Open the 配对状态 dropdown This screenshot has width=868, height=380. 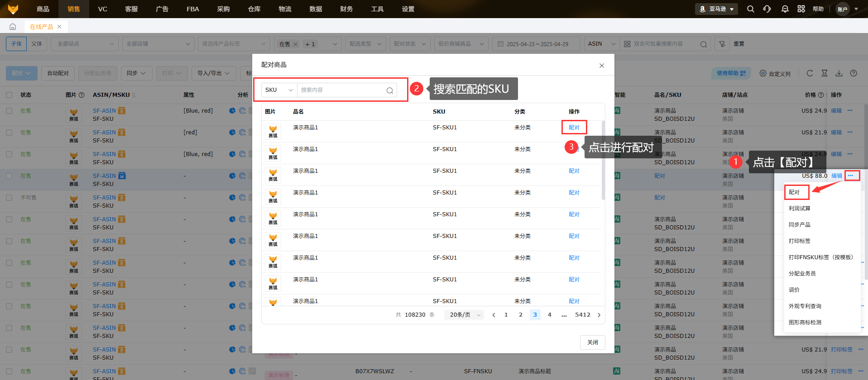(410, 44)
